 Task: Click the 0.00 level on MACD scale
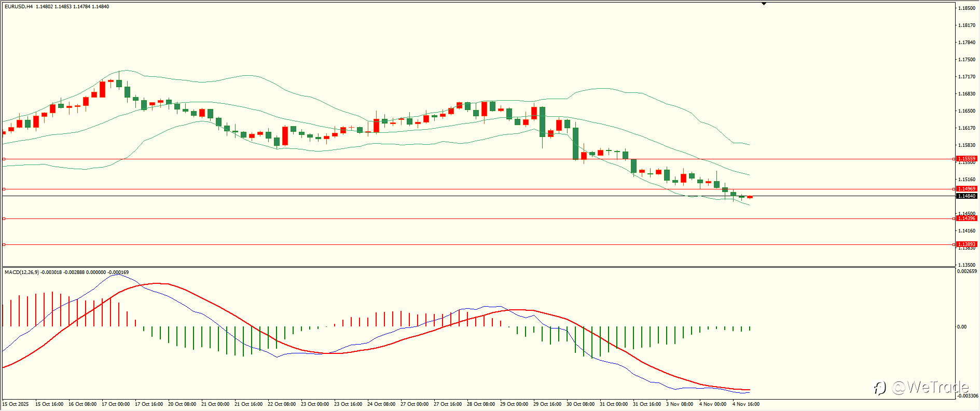pyautogui.click(x=962, y=327)
